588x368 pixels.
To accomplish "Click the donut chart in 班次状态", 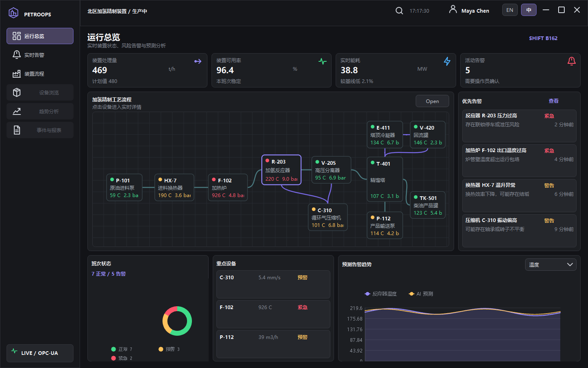I will tap(177, 321).
